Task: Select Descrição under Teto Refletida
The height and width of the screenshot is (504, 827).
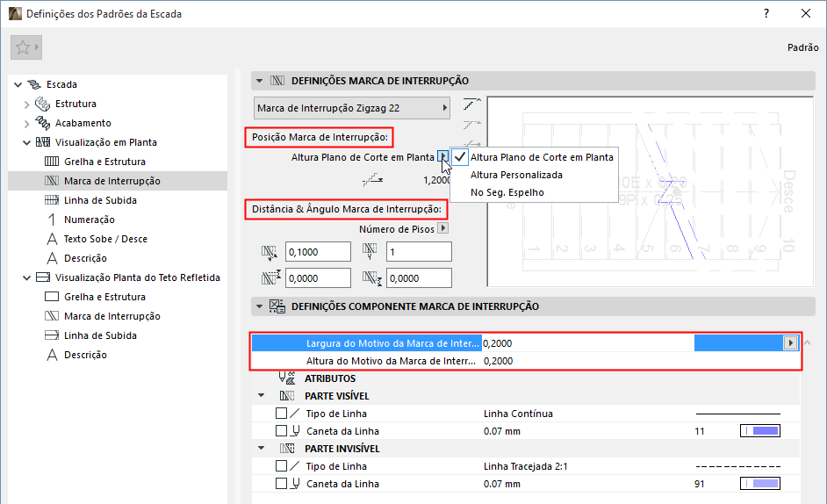Action: 85,355
